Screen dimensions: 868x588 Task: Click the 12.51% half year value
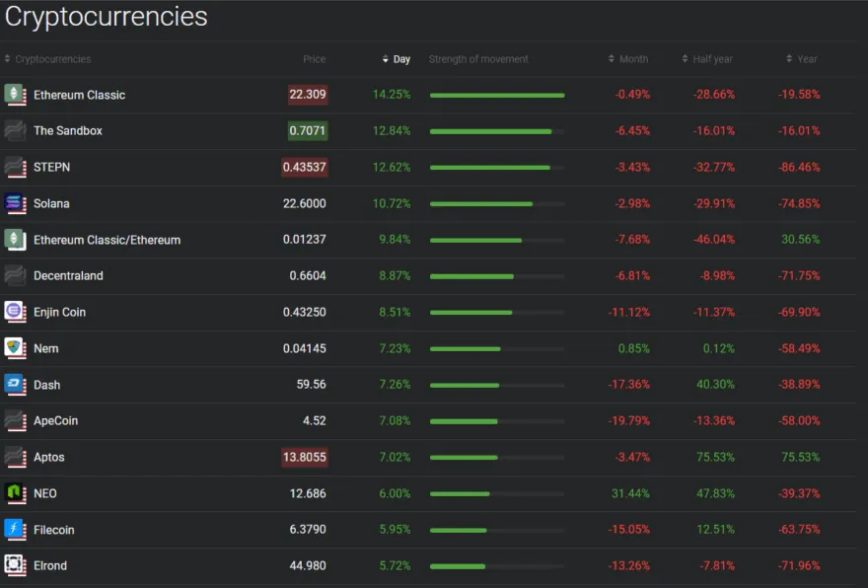[715, 530]
